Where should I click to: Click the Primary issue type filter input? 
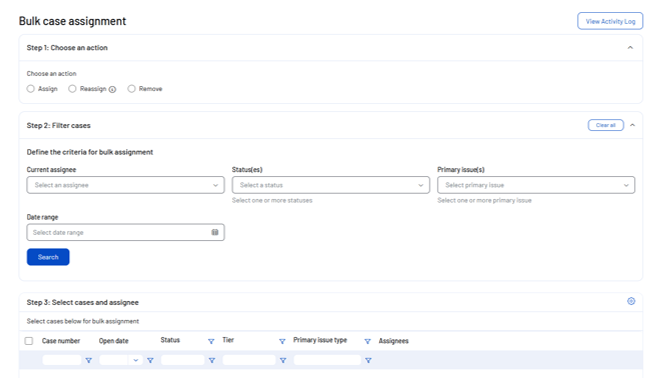327,360
